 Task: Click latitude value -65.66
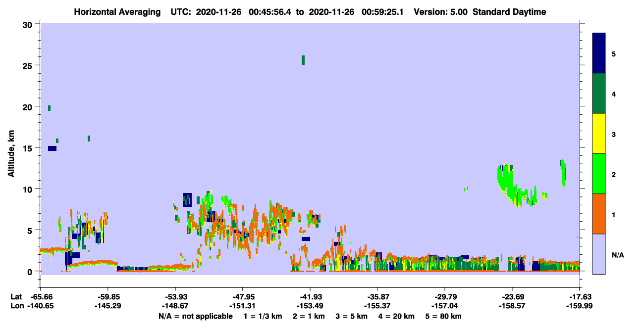[42, 297]
